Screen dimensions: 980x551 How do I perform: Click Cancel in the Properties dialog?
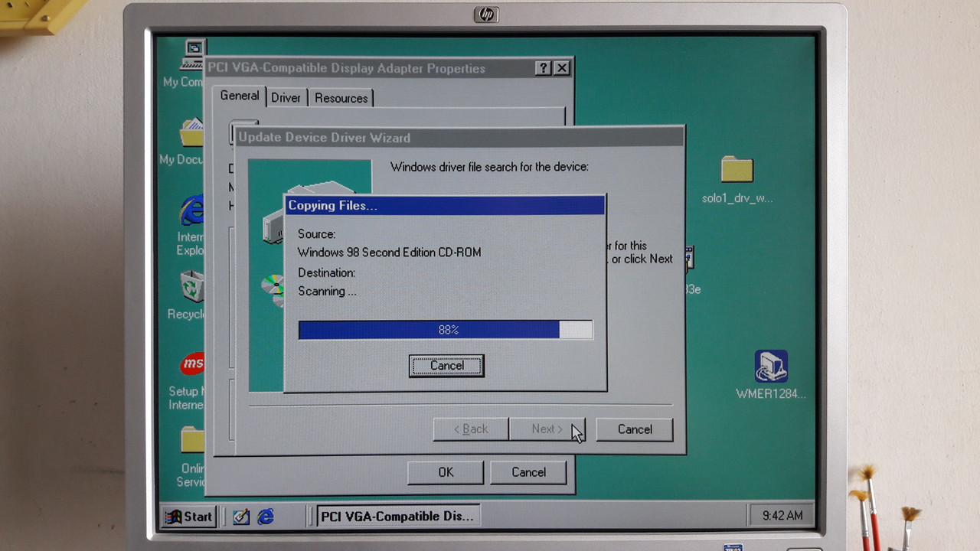click(528, 472)
